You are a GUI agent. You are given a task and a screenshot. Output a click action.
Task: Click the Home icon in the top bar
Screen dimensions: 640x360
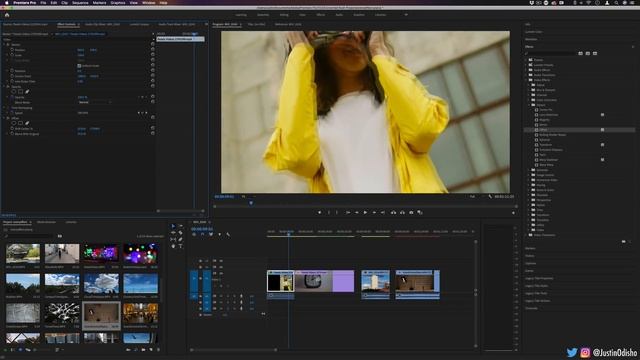[7, 15]
